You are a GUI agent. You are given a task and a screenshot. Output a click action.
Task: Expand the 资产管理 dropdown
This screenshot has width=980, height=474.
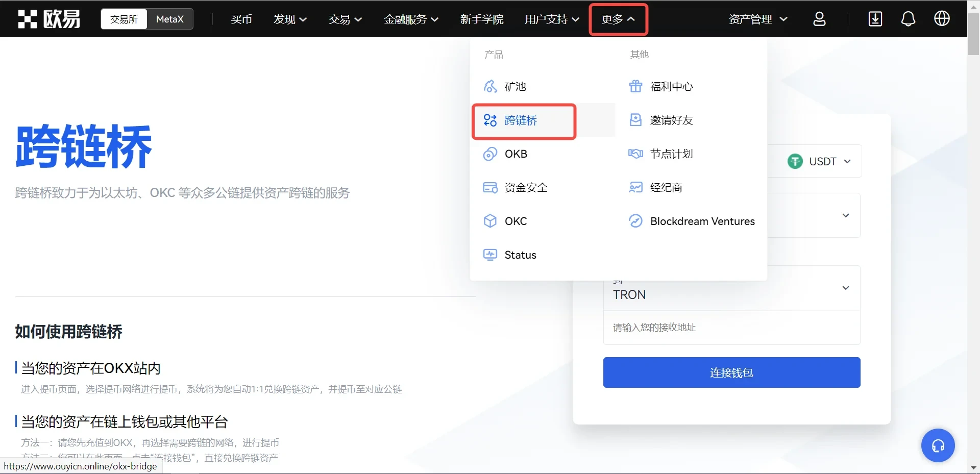tap(758, 19)
